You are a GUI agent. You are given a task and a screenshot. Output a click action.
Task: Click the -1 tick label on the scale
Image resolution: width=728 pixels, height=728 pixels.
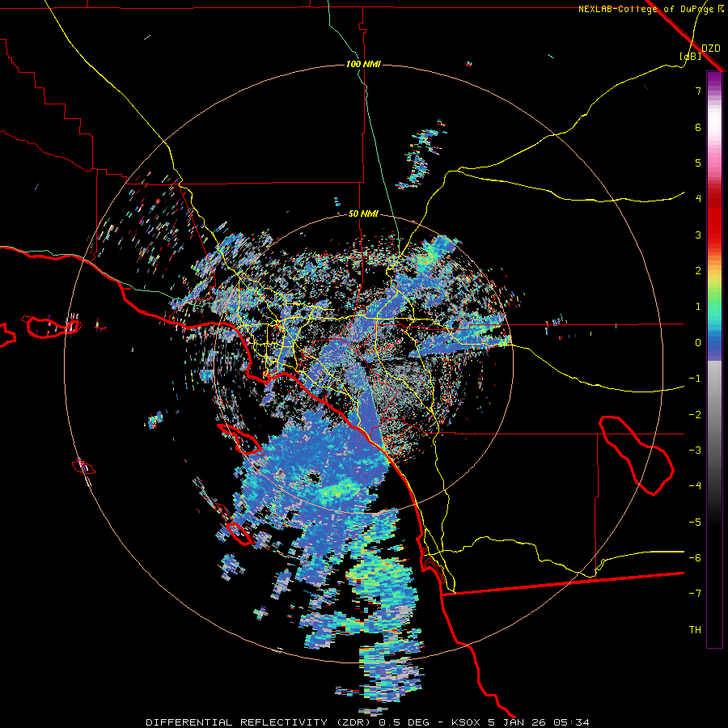click(x=695, y=378)
